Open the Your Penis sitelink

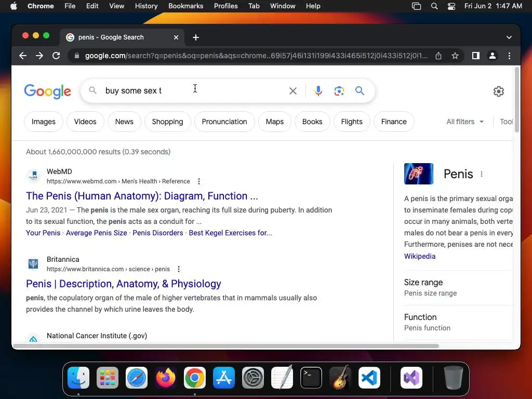pyautogui.click(x=43, y=233)
